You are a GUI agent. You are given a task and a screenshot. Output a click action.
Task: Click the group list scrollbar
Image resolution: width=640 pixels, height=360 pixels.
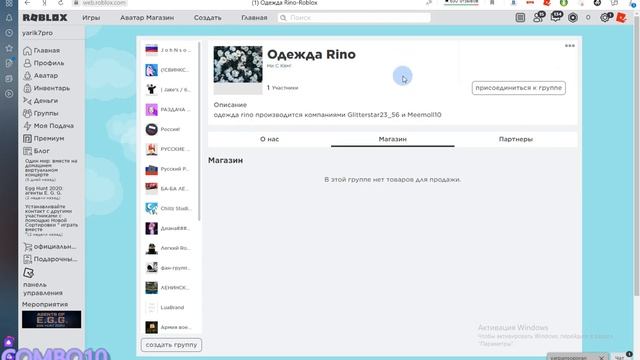tap(199, 131)
